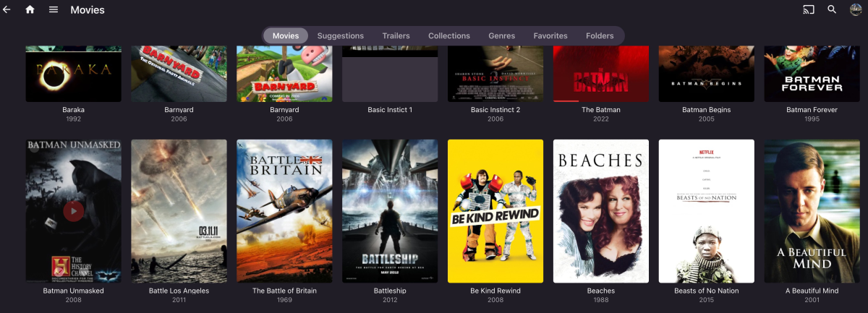Open Barnyard poster with cow on green

[x=284, y=74]
